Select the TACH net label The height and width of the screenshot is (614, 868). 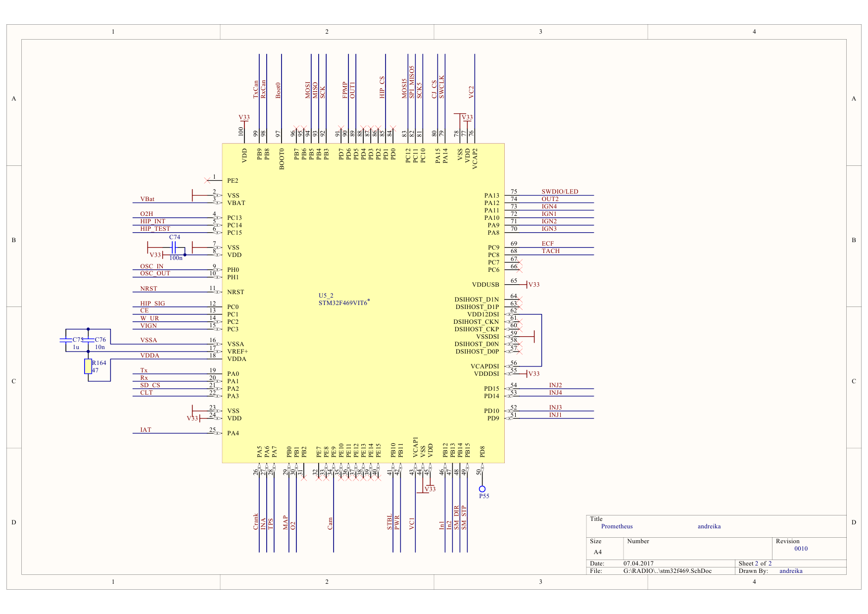tap(550, 251)
